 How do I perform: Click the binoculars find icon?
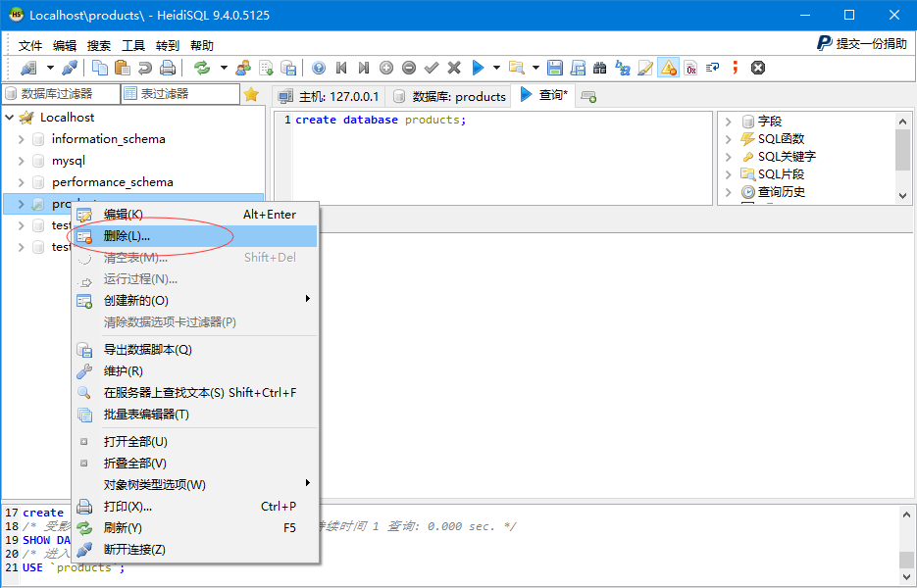(x=600, y=68)
